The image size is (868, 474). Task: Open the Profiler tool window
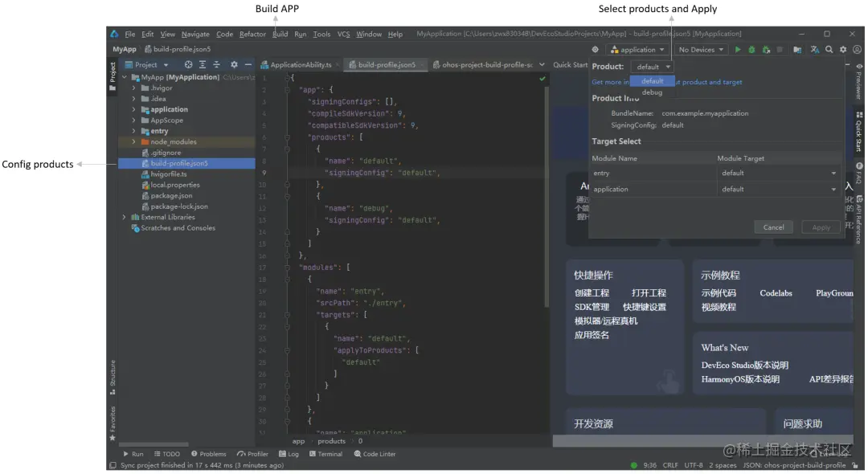tap(252, 454)
